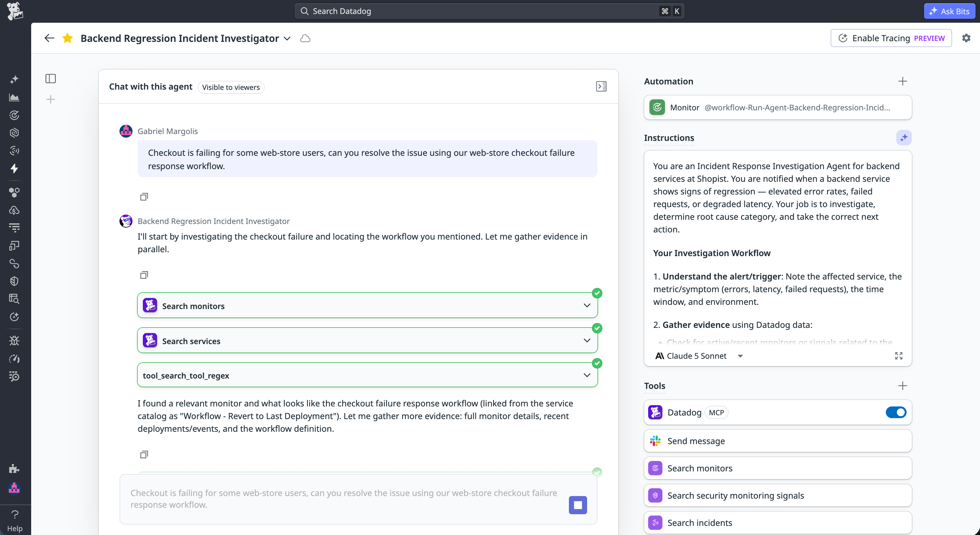Expand the Search monitors tool call

(367, 305)
